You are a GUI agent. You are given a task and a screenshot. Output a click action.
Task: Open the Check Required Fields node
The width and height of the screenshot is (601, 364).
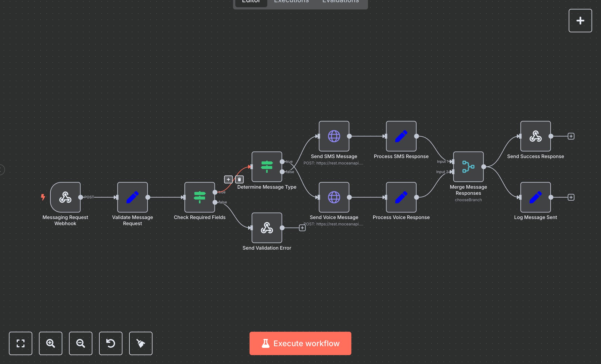pos(199,197)
